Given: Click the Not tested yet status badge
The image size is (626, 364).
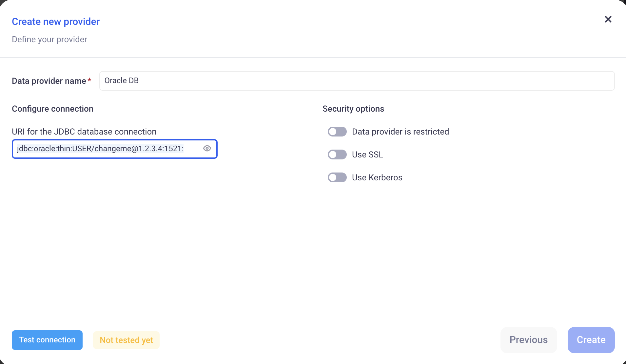Looking at the screenshot, I should click(x=126, y=340).
